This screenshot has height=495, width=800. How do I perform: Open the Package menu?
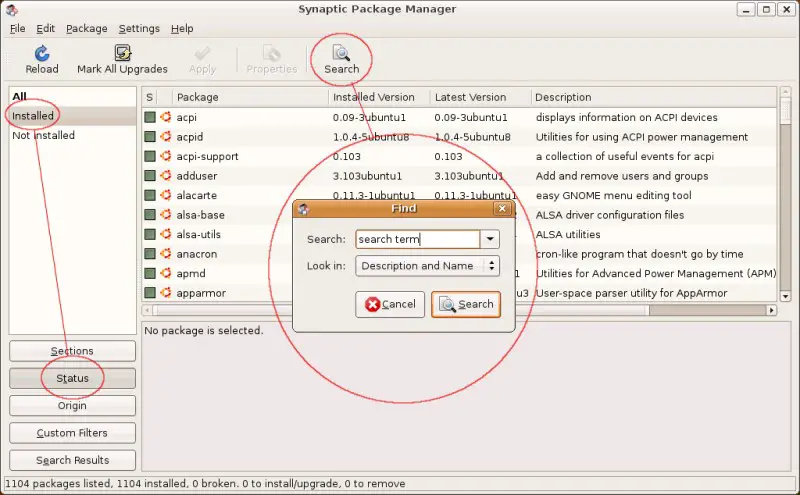click(87, 29)
